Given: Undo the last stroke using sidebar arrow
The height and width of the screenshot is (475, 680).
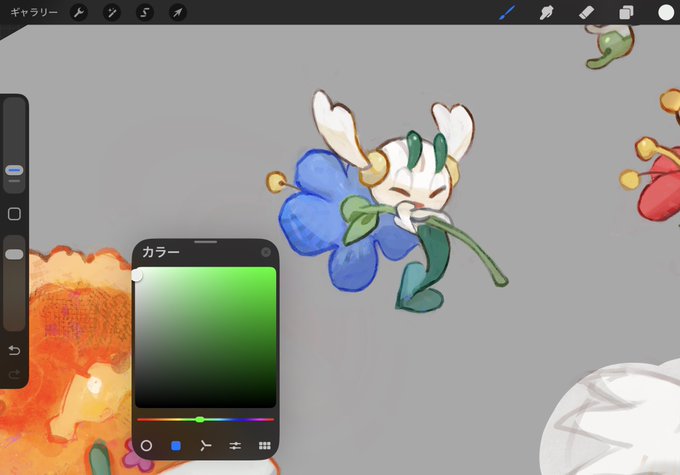Looking at the screenshot, I should click(x=14, y=350).
